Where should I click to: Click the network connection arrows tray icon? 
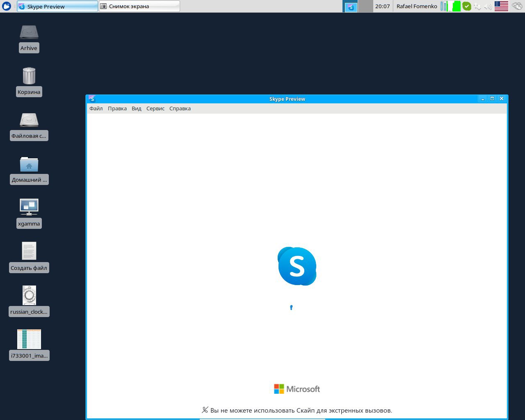coord(478,7)
